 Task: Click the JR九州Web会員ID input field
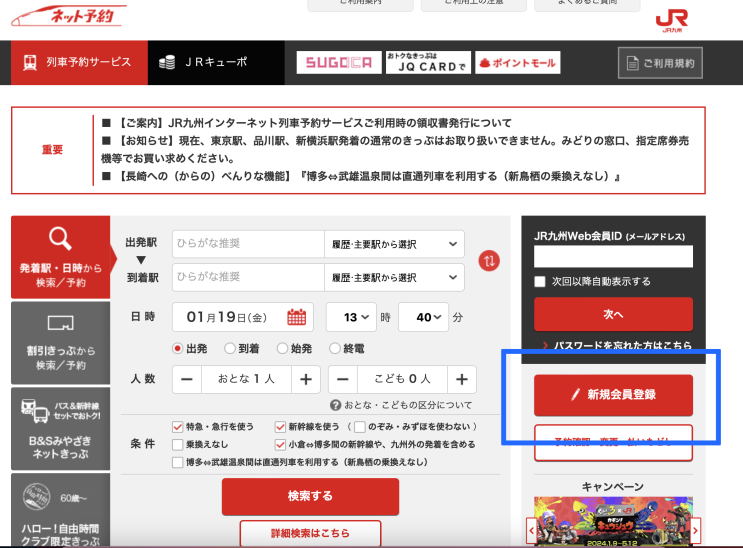click(x=613, y=256)
